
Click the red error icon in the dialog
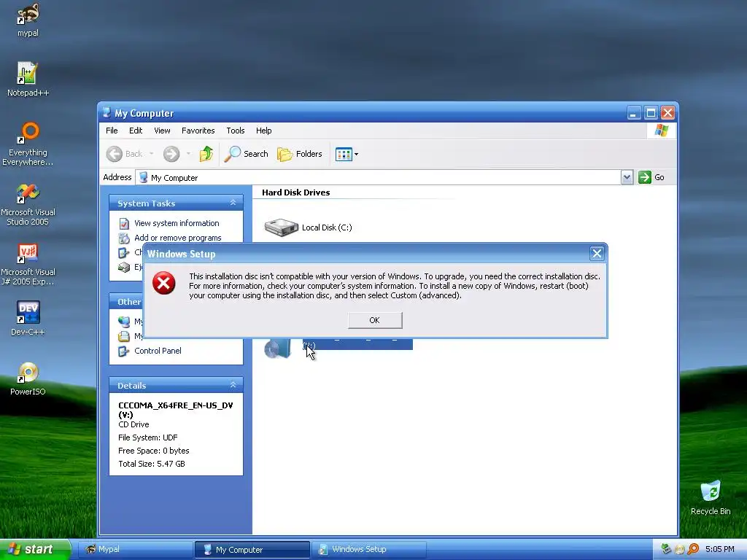point(164,283)
